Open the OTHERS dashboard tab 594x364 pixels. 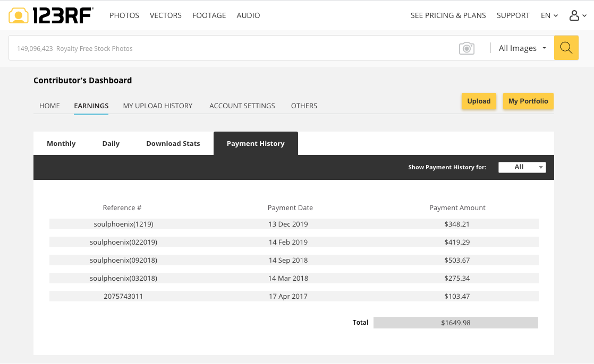tap(304, 106)
